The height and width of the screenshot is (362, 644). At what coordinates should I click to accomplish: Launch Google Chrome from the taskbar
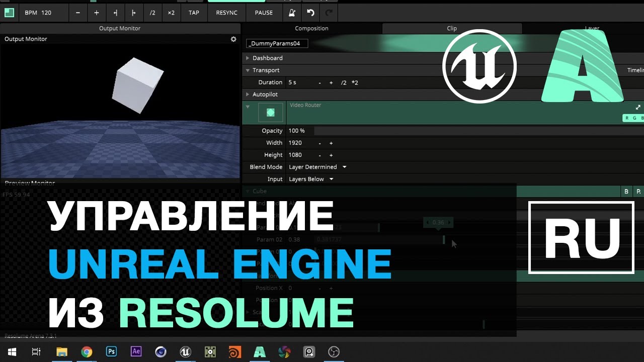tap(87, 351)
